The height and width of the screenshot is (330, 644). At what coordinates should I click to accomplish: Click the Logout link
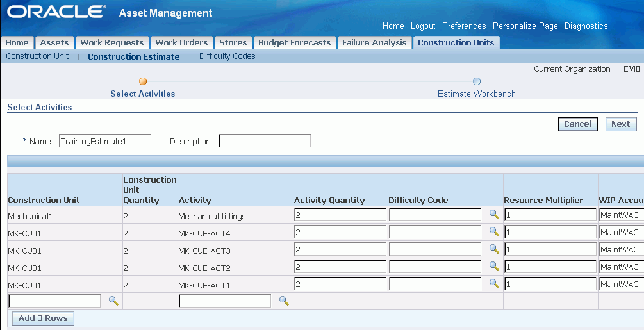423,26
